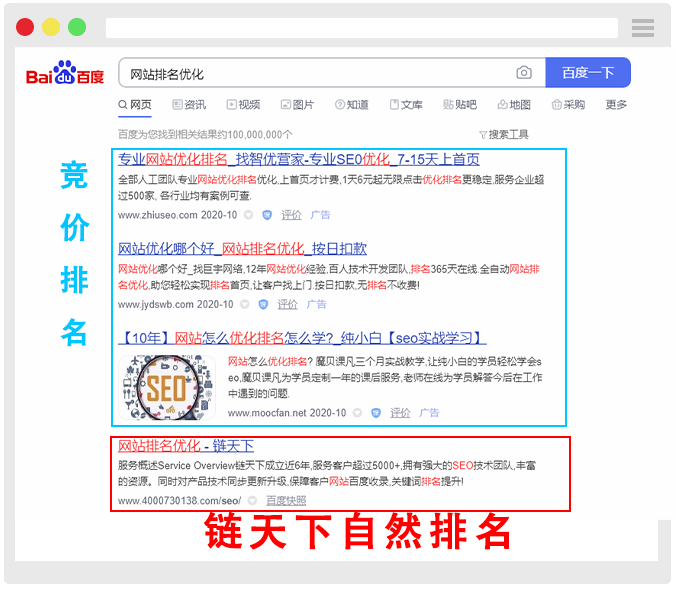Click 评价 on the zhiuseo.com result
676x590 pixels.
[x=291, y=215]
